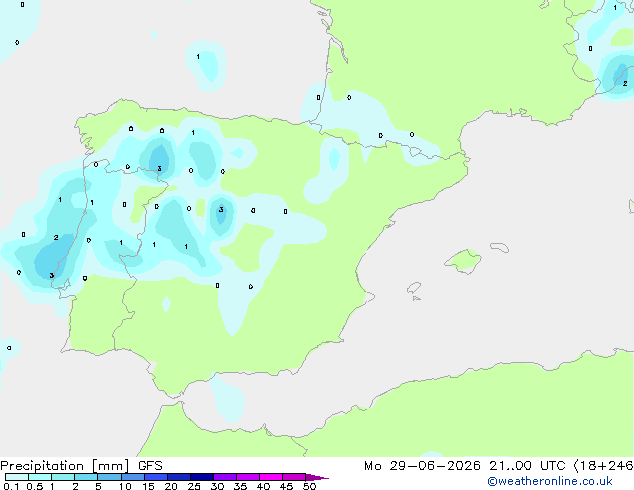Select the 30–35 mm purple legend swatch

pos(224,477)
